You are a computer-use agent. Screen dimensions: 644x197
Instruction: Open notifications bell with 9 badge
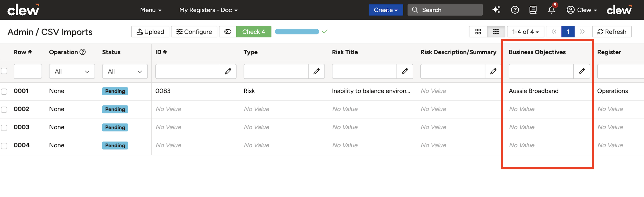(551, 10)
